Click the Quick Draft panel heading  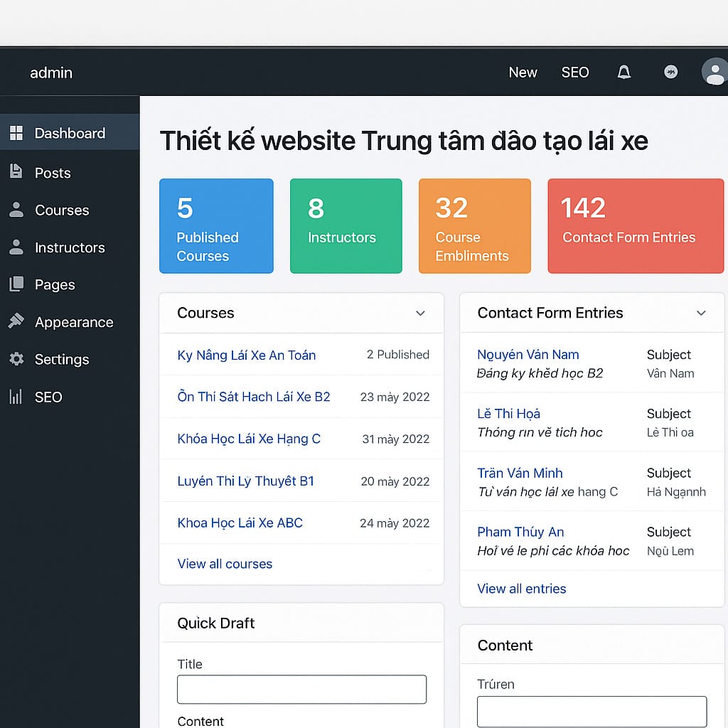[x=216, y=623]
